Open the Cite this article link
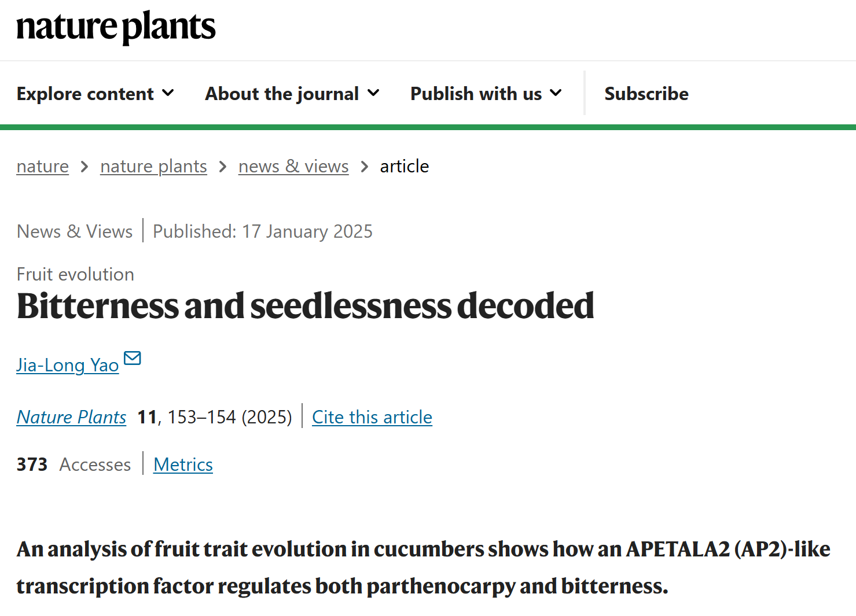Screen dimensions: 856x616 click(x=372, y=417)
